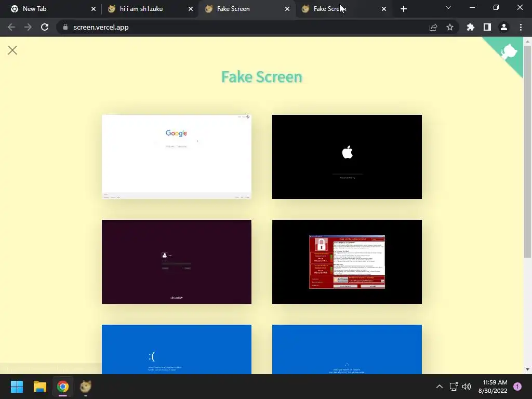
Task: Open Chrome extensions puzzle menu
Action: click(471, 27)
